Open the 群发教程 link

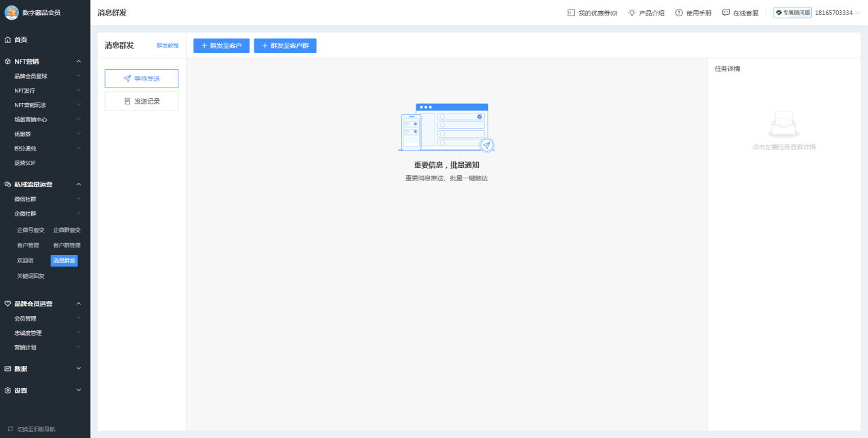coord(167,45)
